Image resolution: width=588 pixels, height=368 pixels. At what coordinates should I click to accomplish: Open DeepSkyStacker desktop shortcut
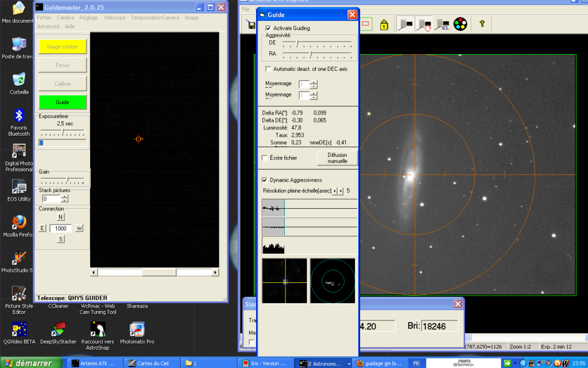pos(57,330)
